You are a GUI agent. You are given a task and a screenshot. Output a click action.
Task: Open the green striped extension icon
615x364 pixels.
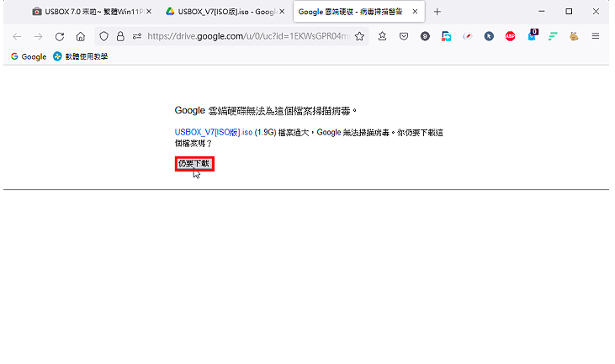[x=553, y=36]
